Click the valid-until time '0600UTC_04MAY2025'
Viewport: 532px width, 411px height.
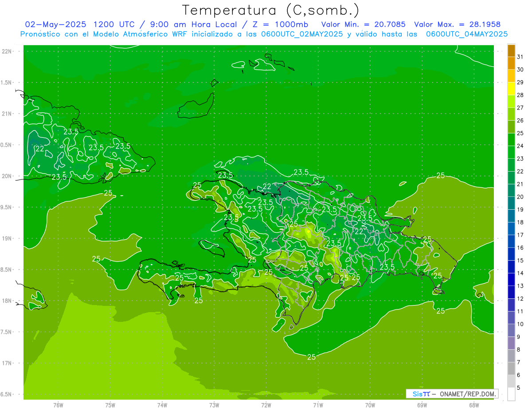click(467, 34)
